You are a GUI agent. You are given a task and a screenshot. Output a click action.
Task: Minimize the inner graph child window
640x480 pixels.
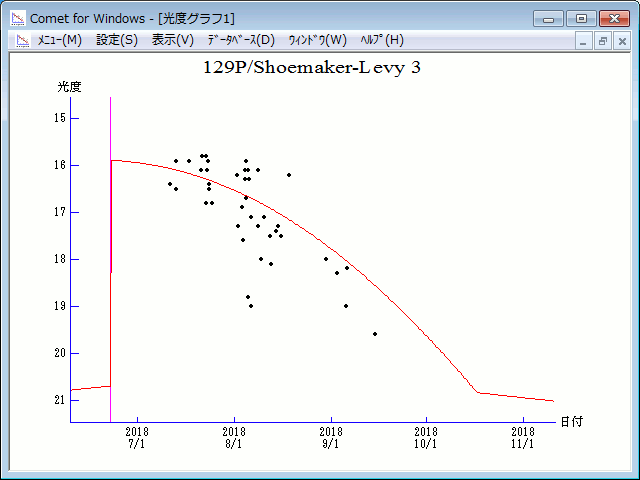pyautogui.click(x=584, y=41)
